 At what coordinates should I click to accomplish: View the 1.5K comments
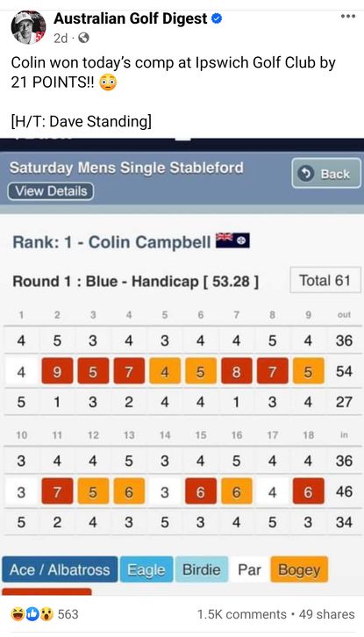point(242,614)
